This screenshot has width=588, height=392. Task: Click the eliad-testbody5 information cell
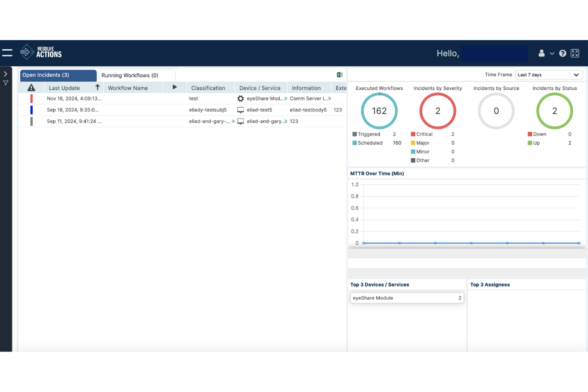(x=308, y=110)
